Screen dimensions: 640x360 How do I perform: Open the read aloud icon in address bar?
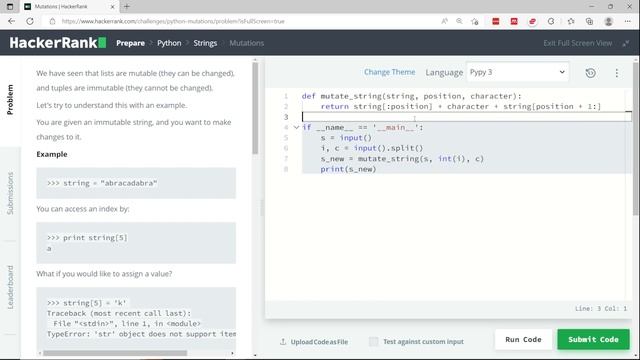pos(444,21)
